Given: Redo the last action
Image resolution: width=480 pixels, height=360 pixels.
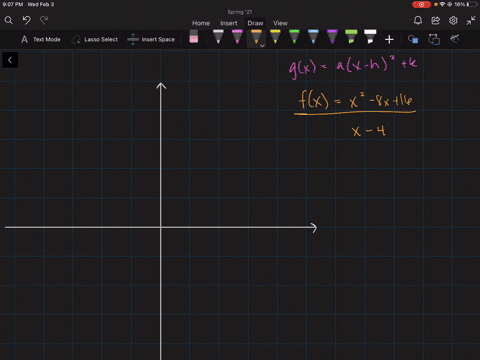Looking at the screenshot, I should (x=44, y=20).
